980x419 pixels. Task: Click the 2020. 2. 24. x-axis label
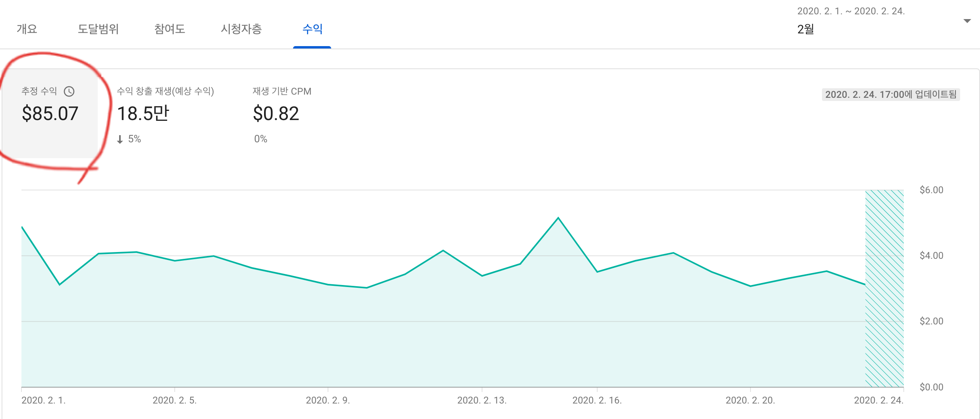point(879,400)
